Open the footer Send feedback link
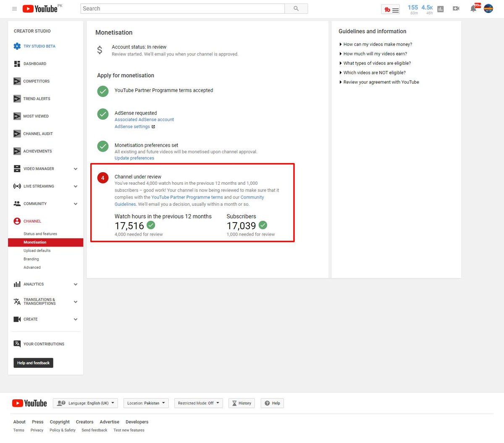Viewport: 504px width, 443px height. pyautogui.click(x=94, y=430)
